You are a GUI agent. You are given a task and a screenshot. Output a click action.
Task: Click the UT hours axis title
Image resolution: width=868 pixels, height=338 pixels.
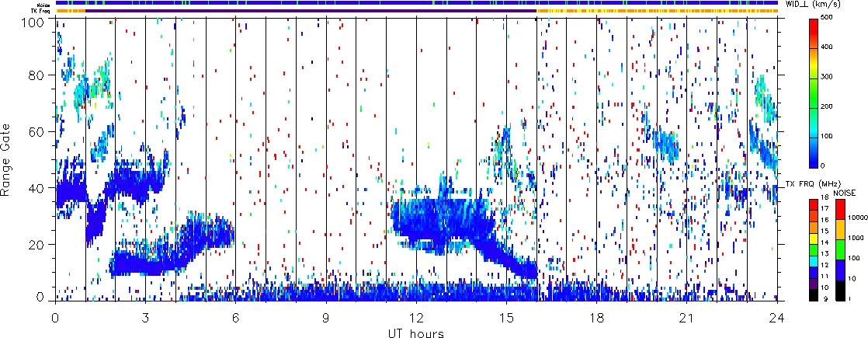[415, 333]
